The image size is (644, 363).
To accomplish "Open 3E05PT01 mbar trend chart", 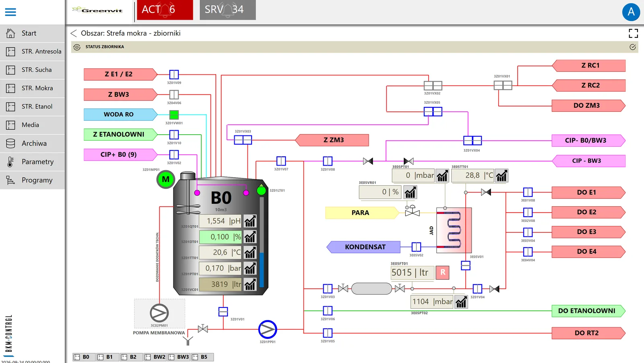I will 442,176.
